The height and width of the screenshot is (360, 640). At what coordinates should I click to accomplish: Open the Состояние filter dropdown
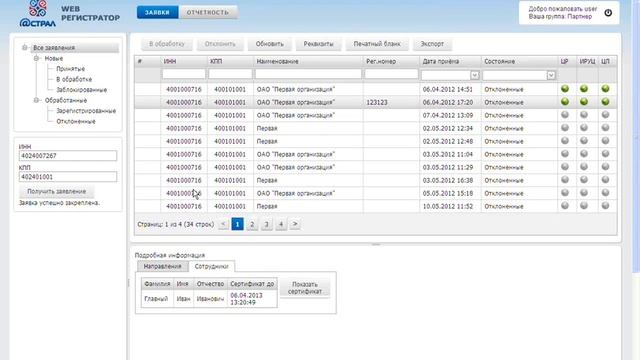(x=551, y=76)
